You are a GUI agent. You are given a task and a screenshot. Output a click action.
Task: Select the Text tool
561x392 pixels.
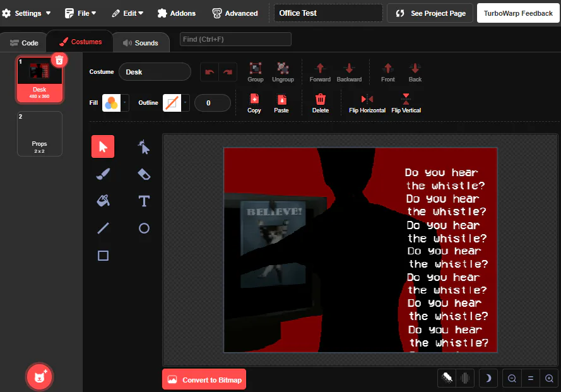144,201
